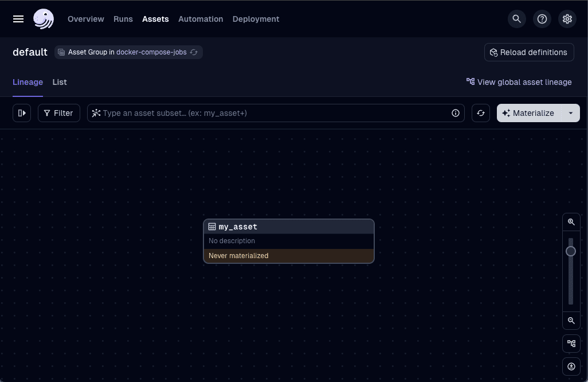Click the asset group icon beside Asset Group
This screenshot has width=588, height=382.
(61, 52)
